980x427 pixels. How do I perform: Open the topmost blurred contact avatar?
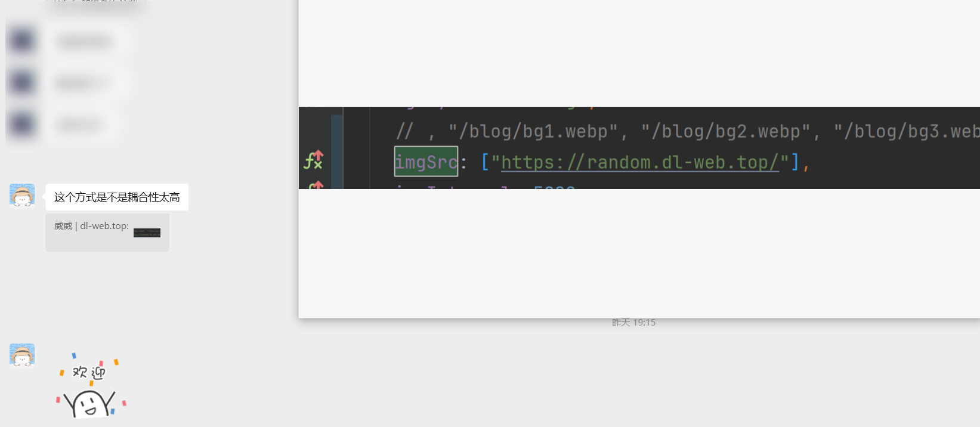(x=22, y=41)
